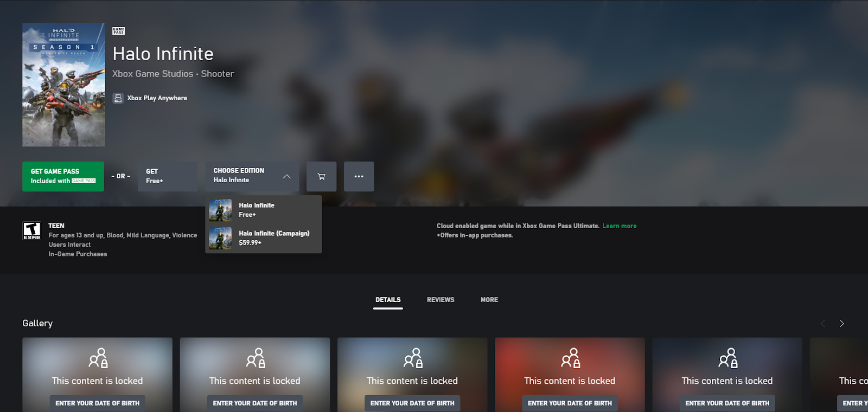Image resolution: width=868 pixels, height=412 pixels.
Task: Click the Get Free+ button
Action: [x=168, y=176]
